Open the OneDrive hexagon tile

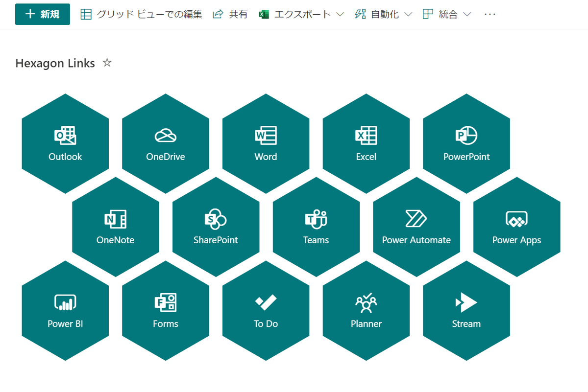coord(166,144)
